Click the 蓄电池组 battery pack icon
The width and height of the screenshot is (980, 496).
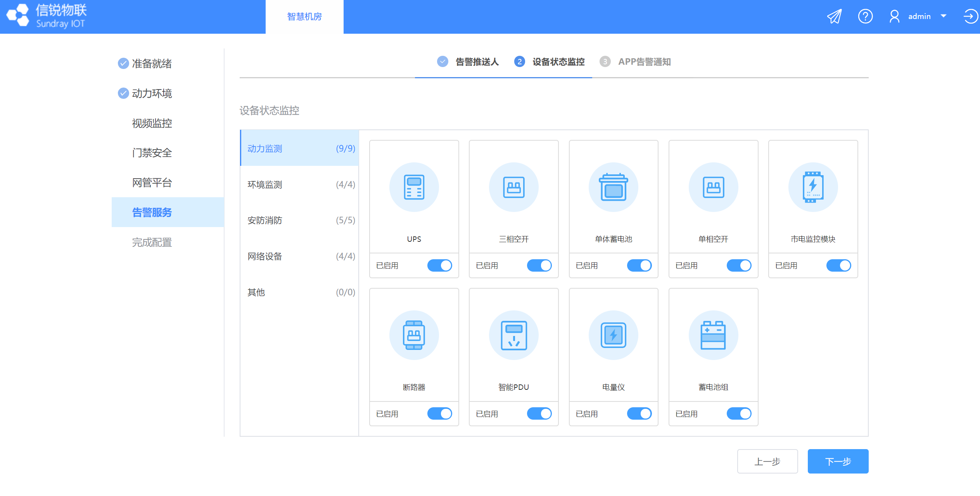713,335
